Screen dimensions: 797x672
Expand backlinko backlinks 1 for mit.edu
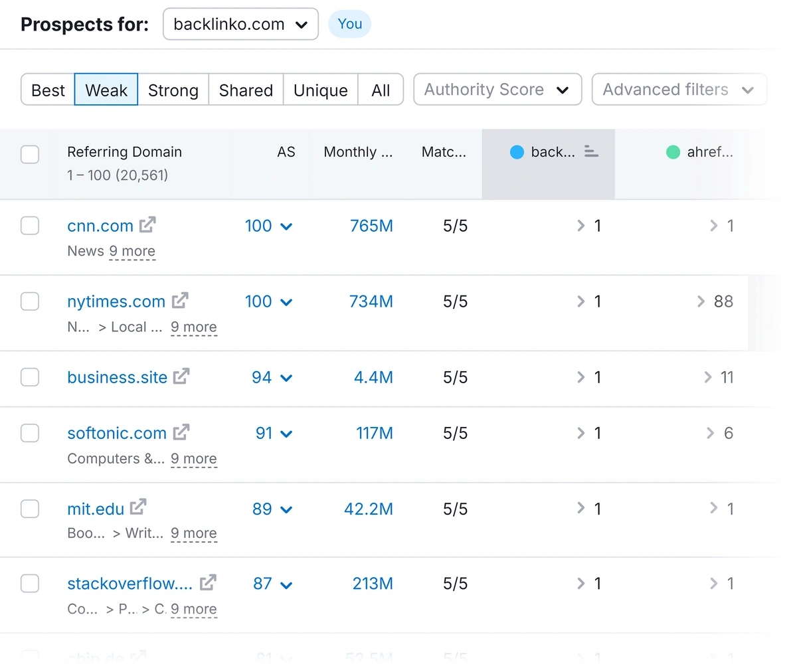tap(589, 509)
